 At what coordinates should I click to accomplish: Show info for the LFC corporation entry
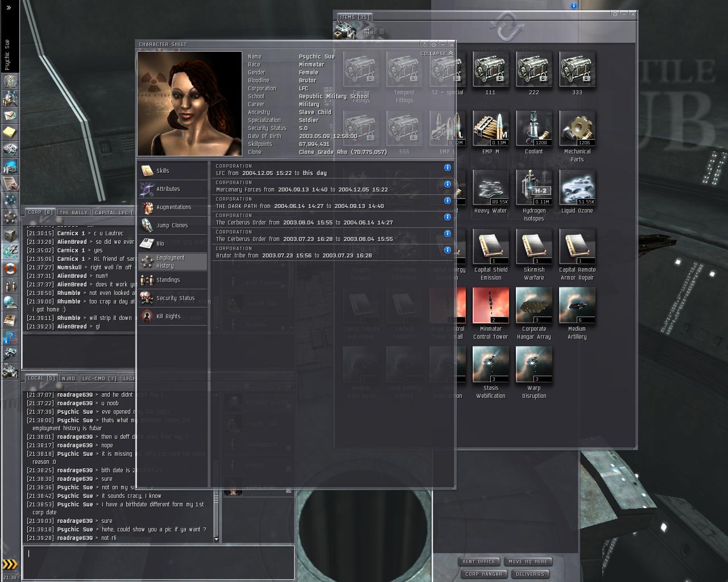(x=448, y=168)
